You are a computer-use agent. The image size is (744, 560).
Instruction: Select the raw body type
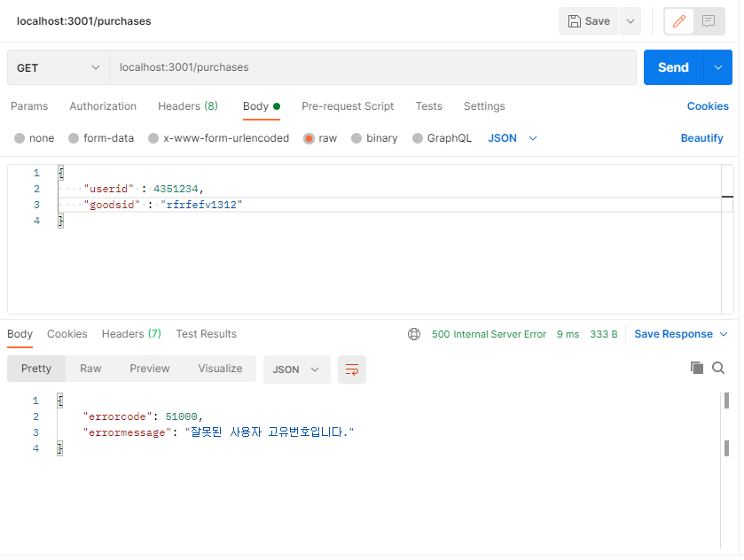point(320,138)
